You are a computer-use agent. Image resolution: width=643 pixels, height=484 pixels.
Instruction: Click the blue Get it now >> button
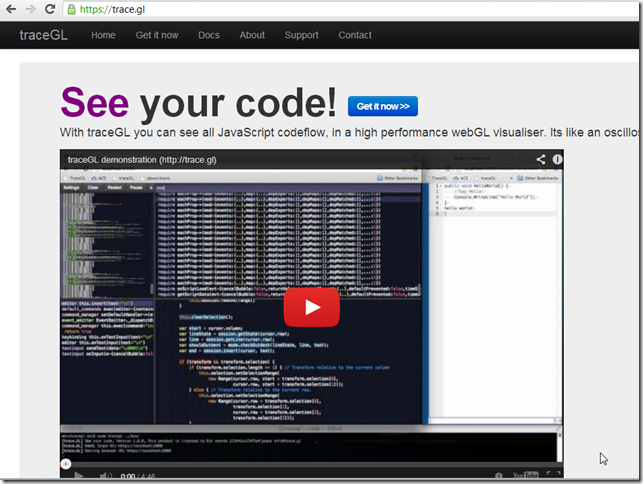point(383,106)
